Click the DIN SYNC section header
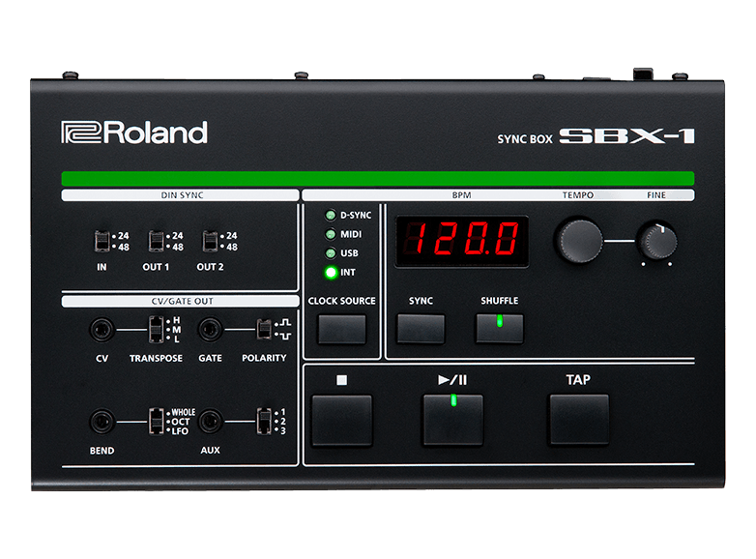 click(x=180, y=195)
